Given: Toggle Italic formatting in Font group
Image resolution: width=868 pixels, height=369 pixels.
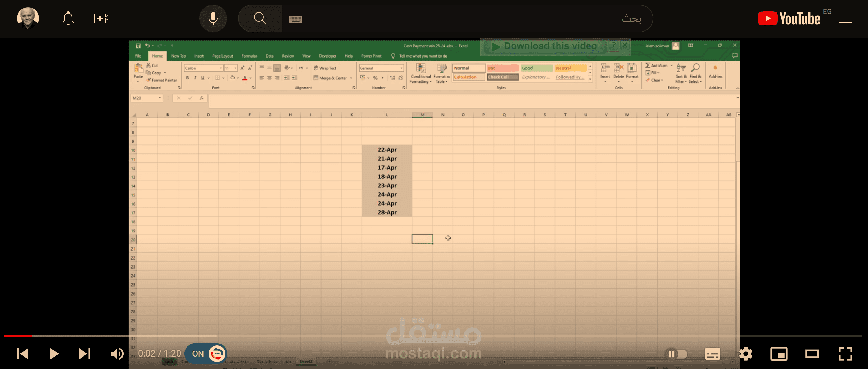Looking at the screenshot, I should tap(195, 78).
